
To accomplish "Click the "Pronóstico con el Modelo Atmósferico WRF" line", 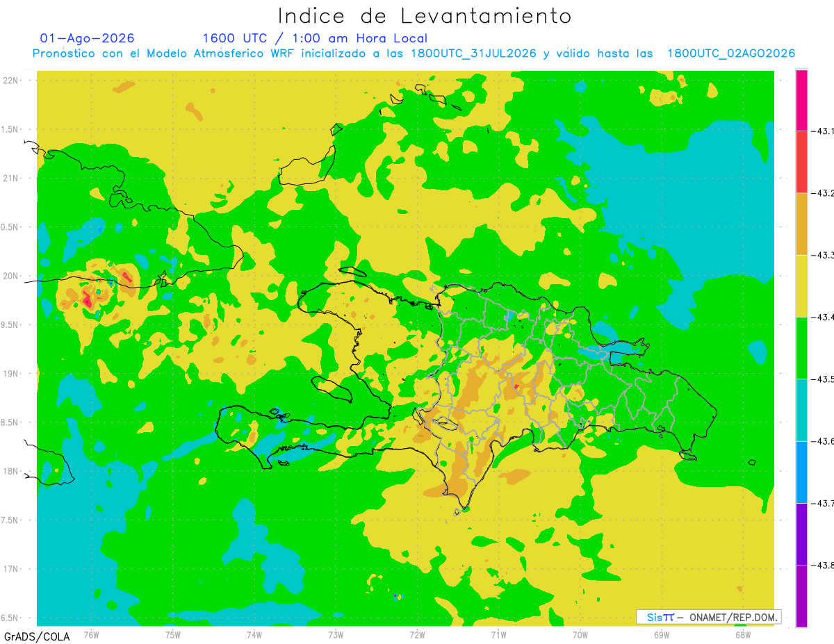I will [414, 53].
